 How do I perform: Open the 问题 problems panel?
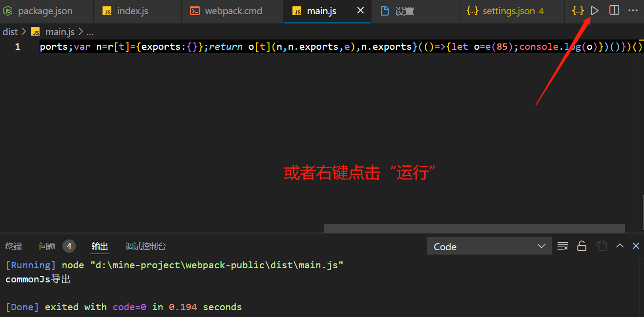coord(47,246)
